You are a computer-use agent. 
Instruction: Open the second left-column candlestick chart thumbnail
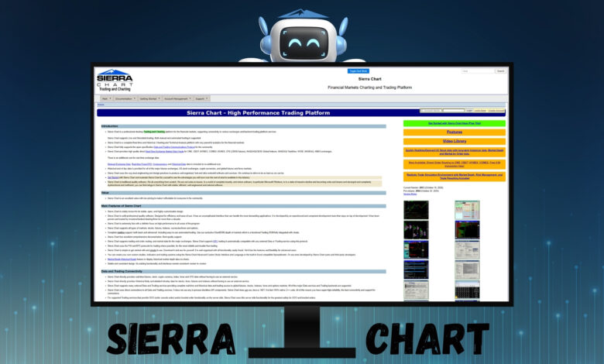pos(416,230)
